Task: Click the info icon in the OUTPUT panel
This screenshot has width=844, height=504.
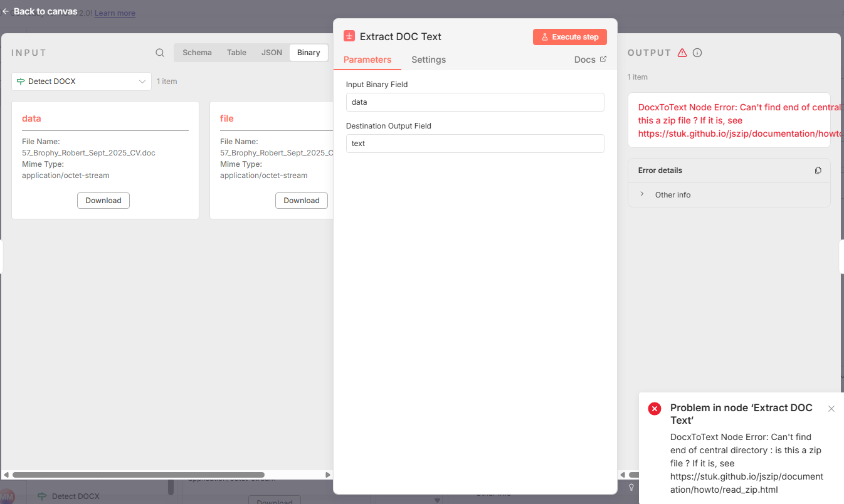Action: 697,53
